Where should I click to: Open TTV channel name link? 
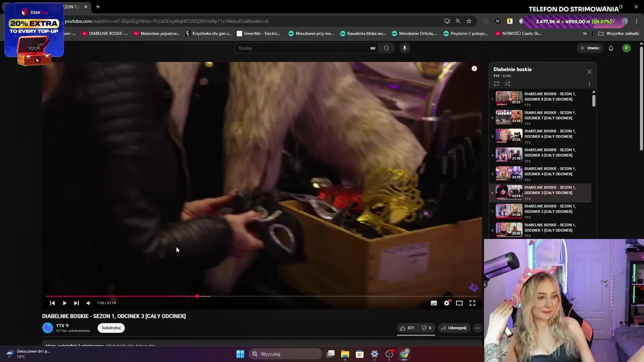tap(60, 325)
